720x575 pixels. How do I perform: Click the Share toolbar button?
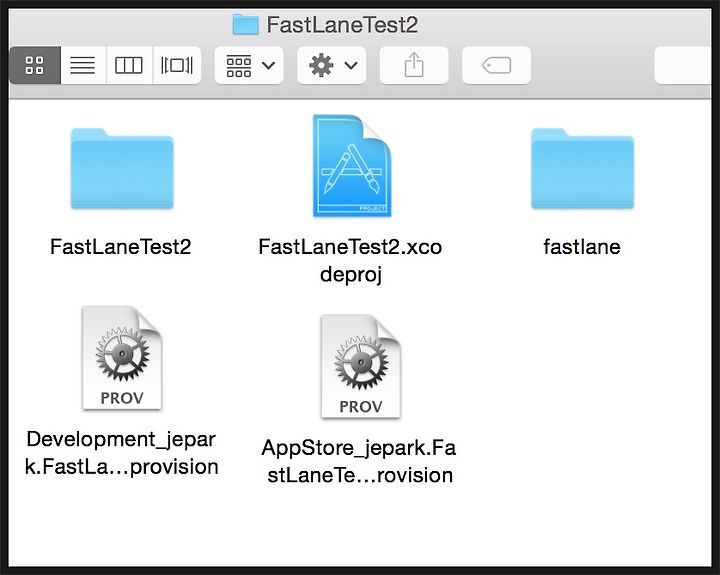[414, 65]
